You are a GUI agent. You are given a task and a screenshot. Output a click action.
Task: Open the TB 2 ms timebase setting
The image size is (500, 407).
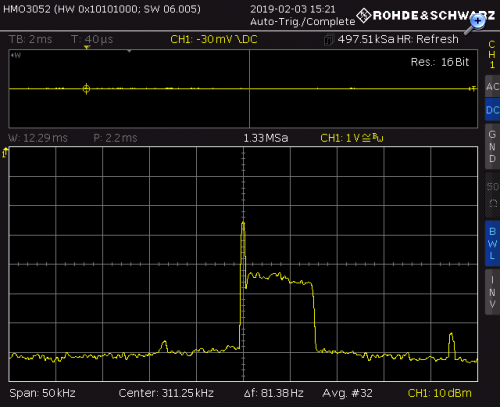(31, 39)
